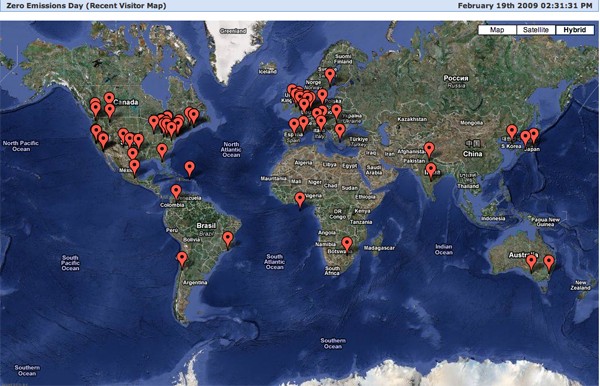This screenshot has width=600, height=386.
Task: Click the visitor pin in Colombia
Action: pyautogui.click(x=176, y=192)
